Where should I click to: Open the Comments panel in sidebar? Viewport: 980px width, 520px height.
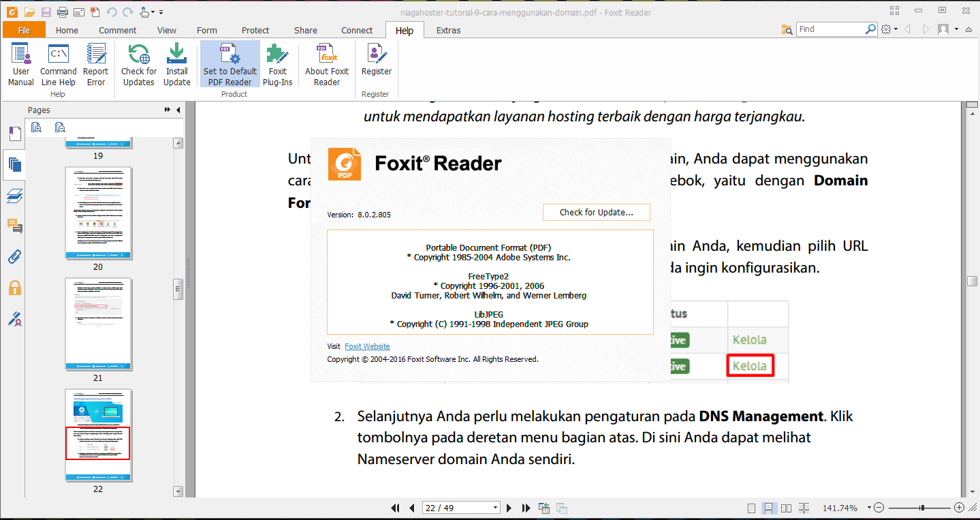[14, 226]
